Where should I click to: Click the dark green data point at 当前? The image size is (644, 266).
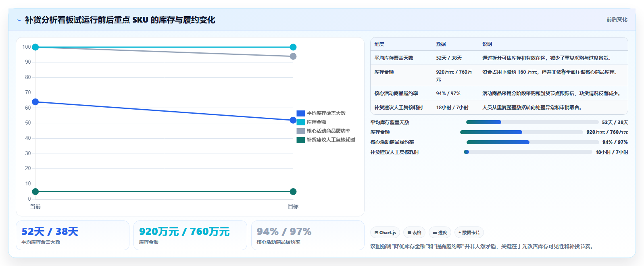click(x=35, y=191)
